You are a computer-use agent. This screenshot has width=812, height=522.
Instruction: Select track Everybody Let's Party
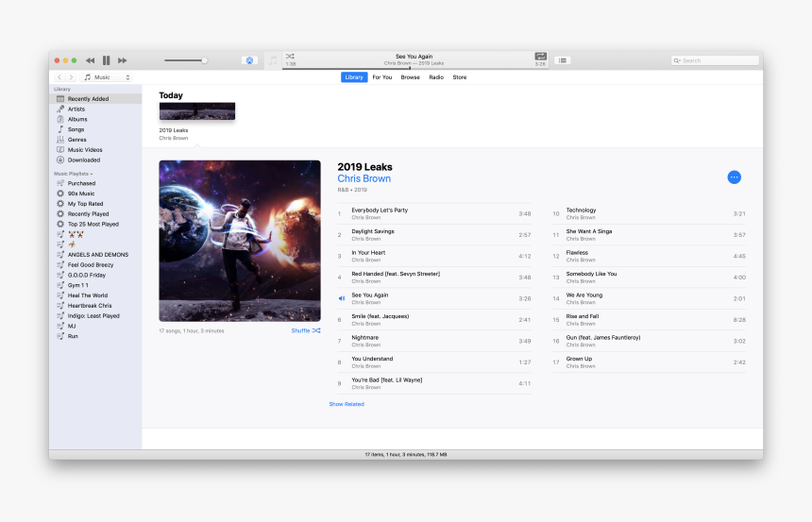point(434,213)
